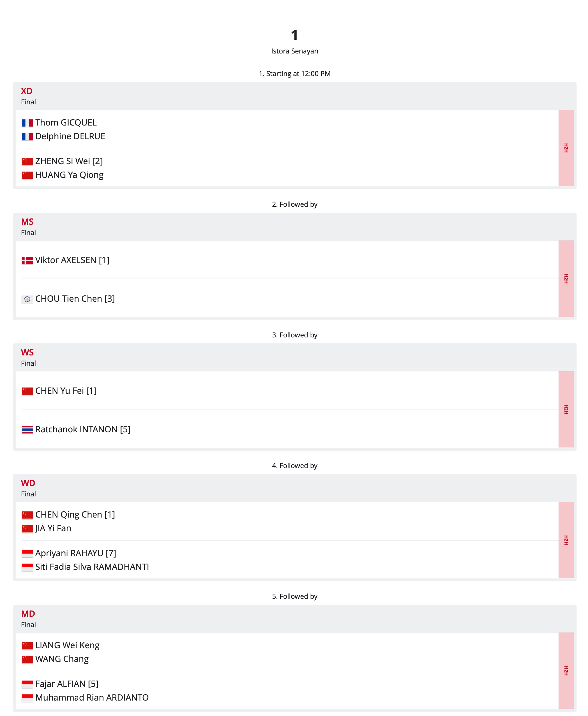
Task: Open H2H for the WD final match
Action: (x=566, y=540)
